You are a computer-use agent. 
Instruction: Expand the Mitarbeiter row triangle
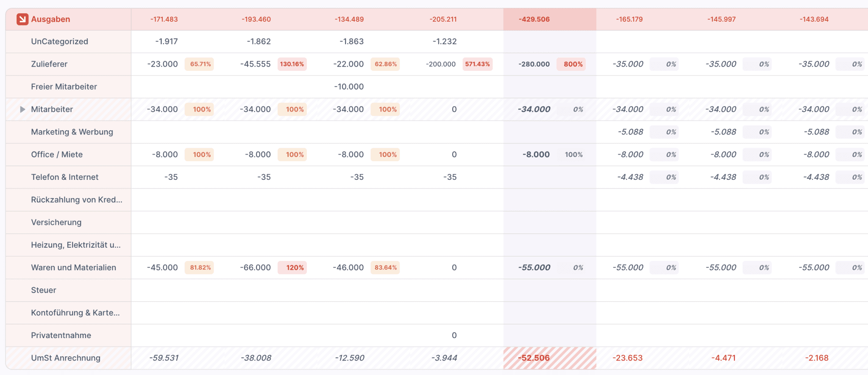22,109
